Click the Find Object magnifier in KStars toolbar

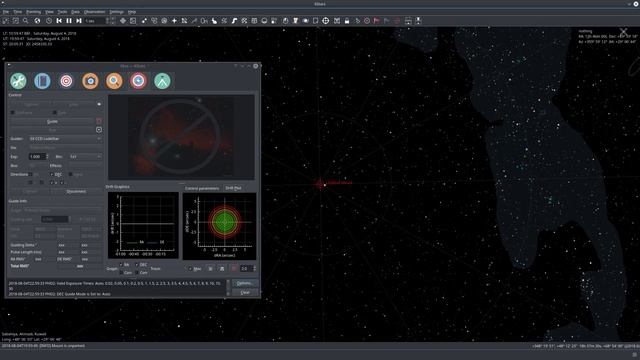click(x=26, y=20)
